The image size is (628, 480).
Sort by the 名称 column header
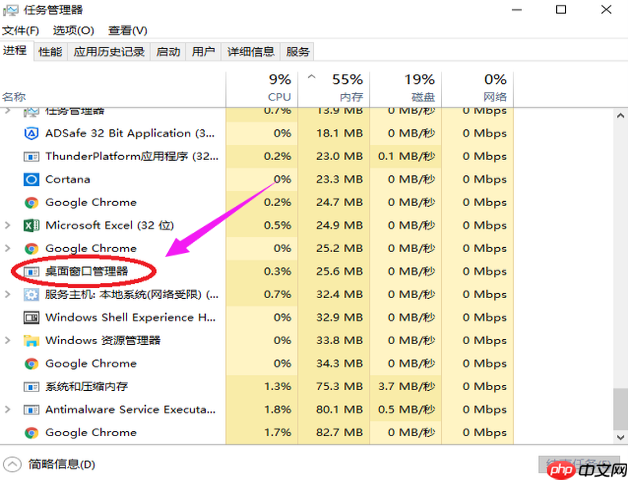click(113, 89)
